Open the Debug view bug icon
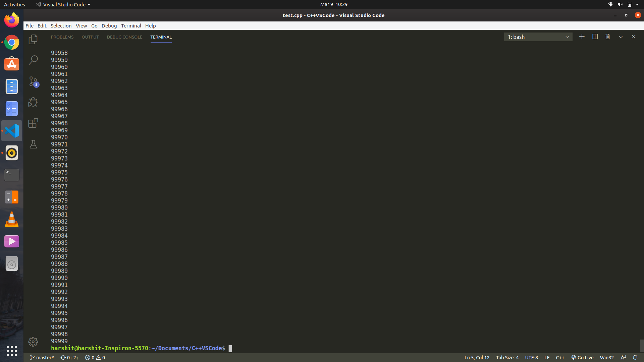This screenshot has height=362, width=644. (33, 102)
